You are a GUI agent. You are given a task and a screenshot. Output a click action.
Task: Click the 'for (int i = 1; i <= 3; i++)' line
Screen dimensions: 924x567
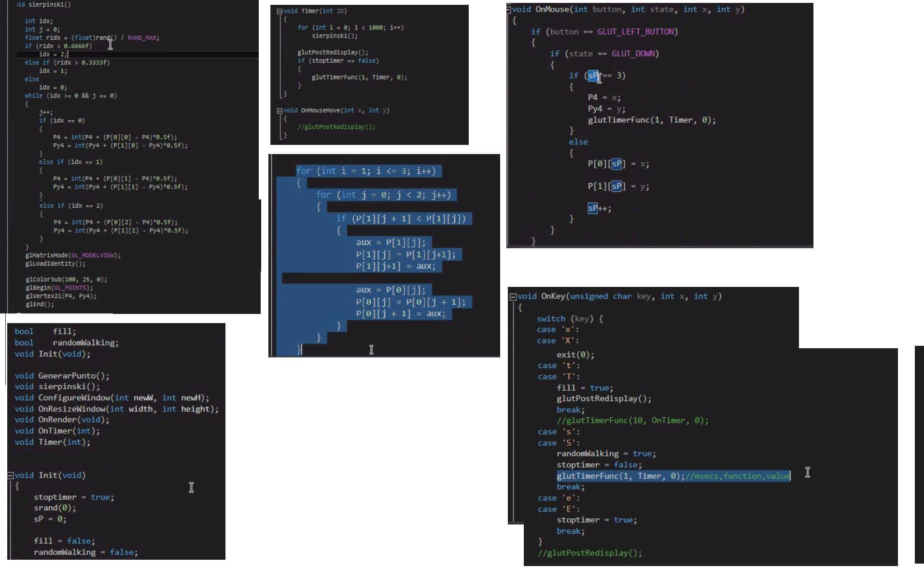click(x=366, y=171)
